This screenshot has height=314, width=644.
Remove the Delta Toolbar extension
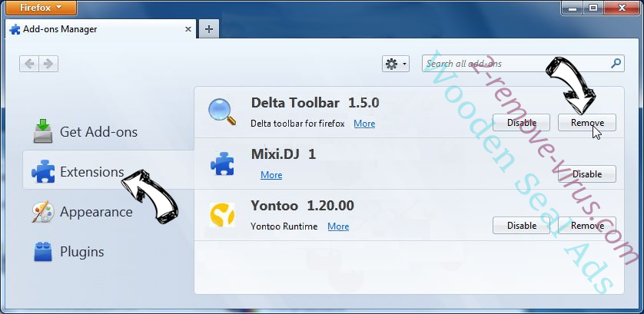(586, 123)
